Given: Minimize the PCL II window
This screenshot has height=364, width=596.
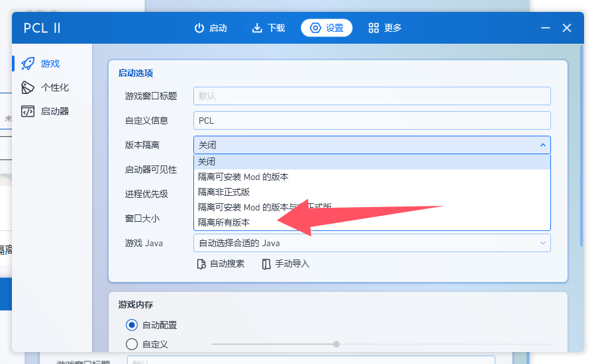Looking at the screenshot, I should 545,28.
